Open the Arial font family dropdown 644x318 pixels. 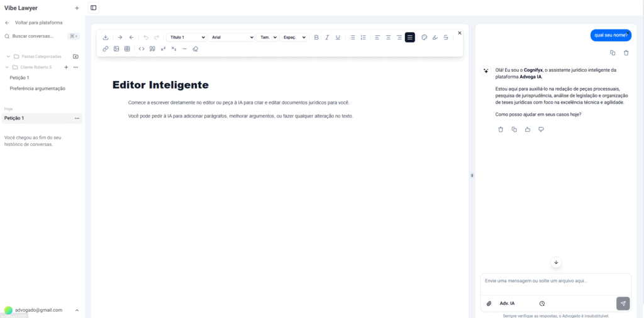point(231,38)
